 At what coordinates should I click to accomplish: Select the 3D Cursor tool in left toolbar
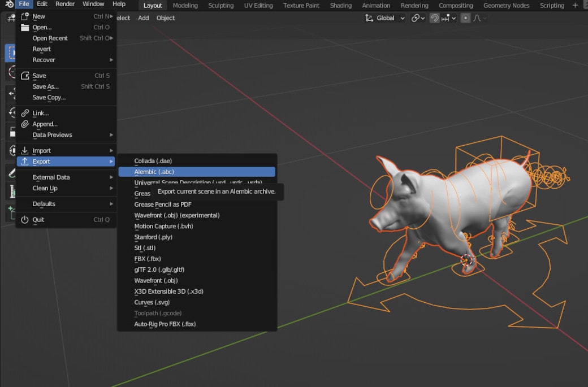coord(10,72)
